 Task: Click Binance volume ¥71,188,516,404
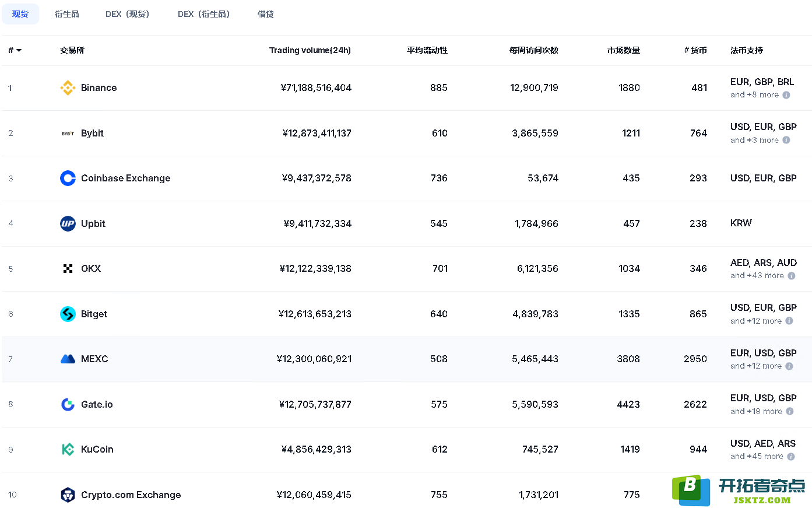pyautogui.click(x=316, y=87)
